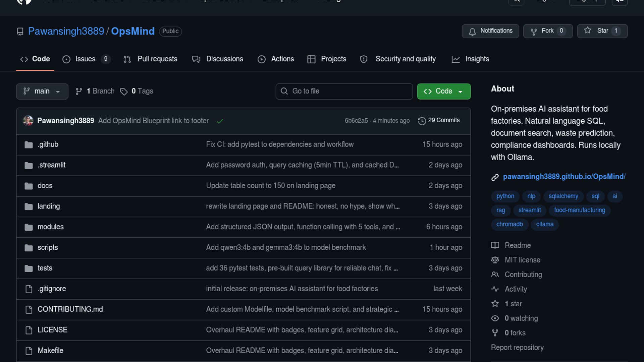The width and height of the screenshot is (644, 362).
Task: Open the commit history clock icon
Action: 422,121
